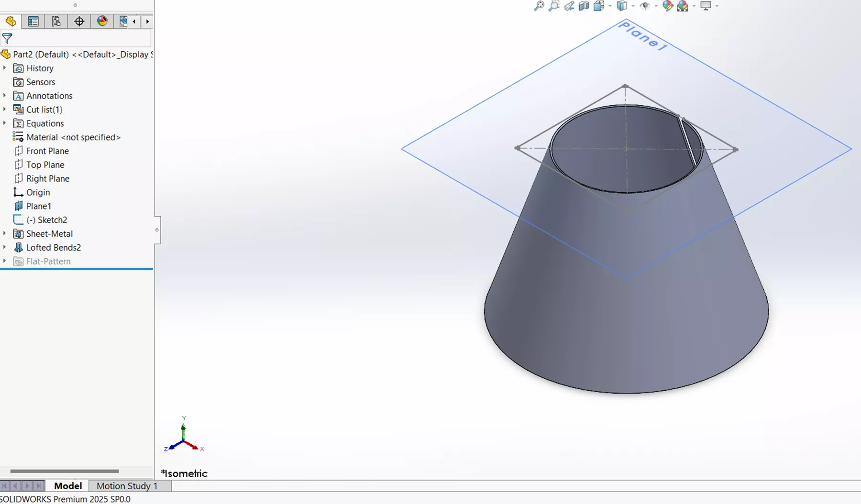Open the Display Style dropdown arrow

pyautogui.click(x=633, y=6)
